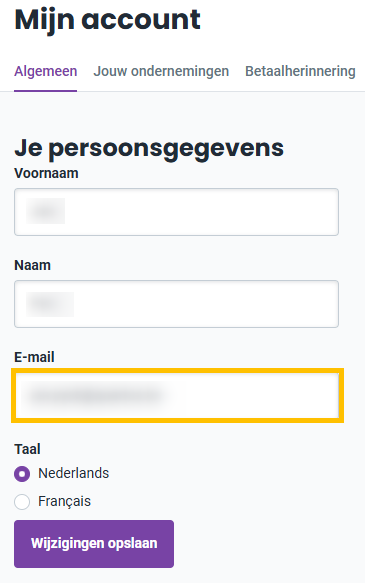The height and width of the screenshot is (583, 365).
Task: Click inside the Naam text box
Action: (x=176, y=304)
